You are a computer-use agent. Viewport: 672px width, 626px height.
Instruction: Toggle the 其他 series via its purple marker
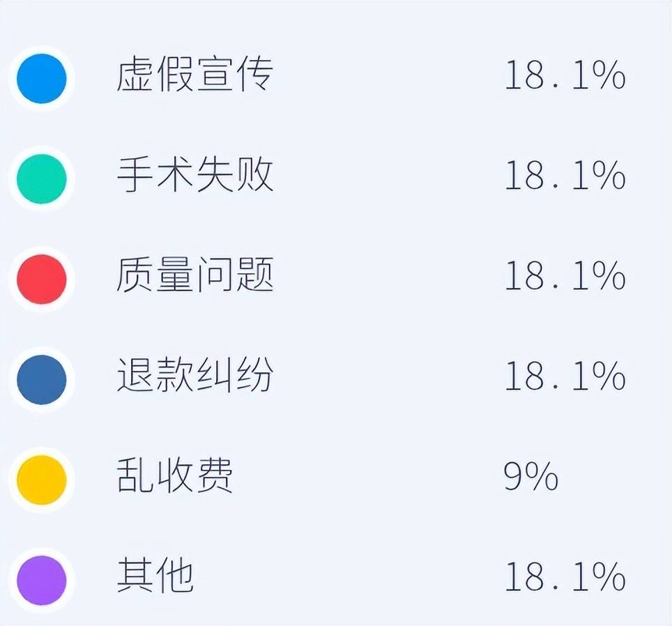click(42, 581)
